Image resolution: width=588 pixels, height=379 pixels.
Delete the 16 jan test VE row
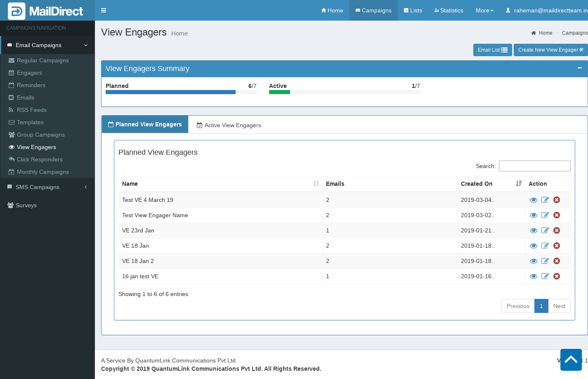pyautogui.click(x=557, y=276)
